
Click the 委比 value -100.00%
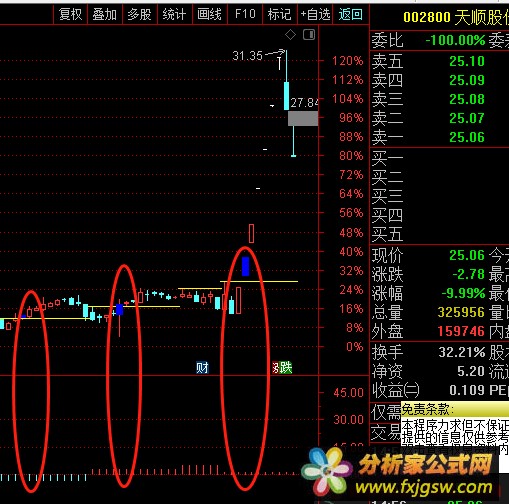tap(455, 41)
